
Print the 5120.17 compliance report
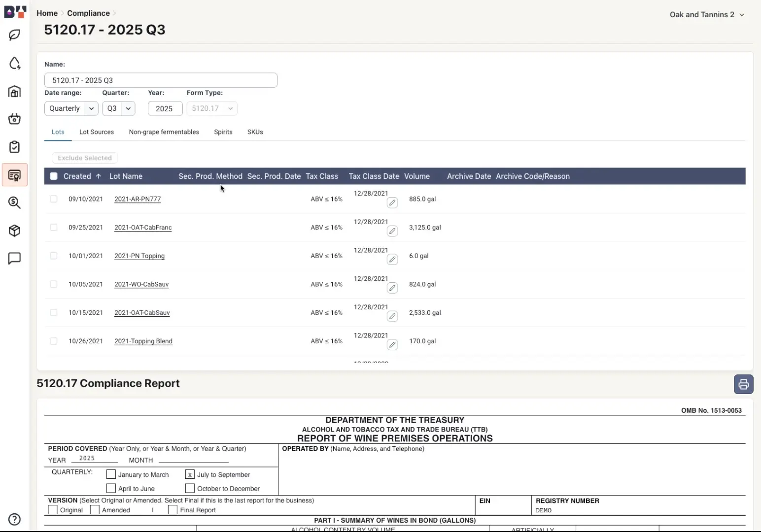click(x=743, y=384)
